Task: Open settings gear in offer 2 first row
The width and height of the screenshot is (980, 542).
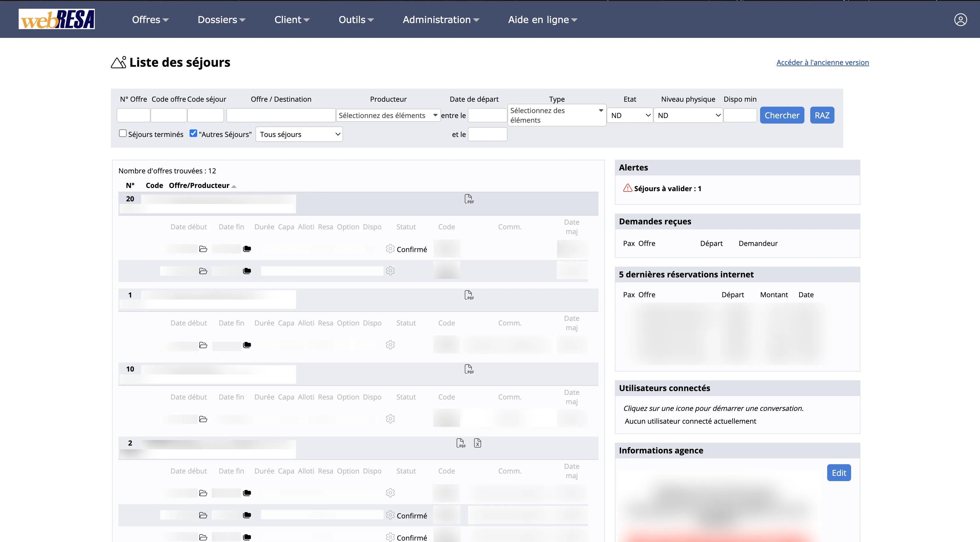Action: 390,493
